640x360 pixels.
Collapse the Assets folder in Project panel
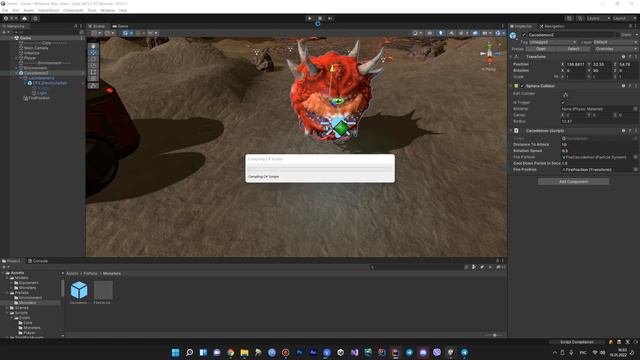(x=3, y=273)
